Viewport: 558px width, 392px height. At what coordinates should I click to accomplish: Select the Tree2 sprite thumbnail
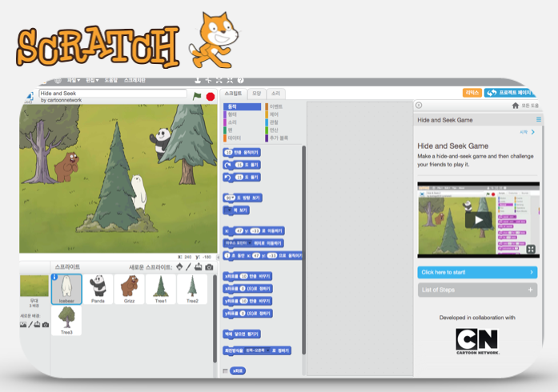[192, 289]
